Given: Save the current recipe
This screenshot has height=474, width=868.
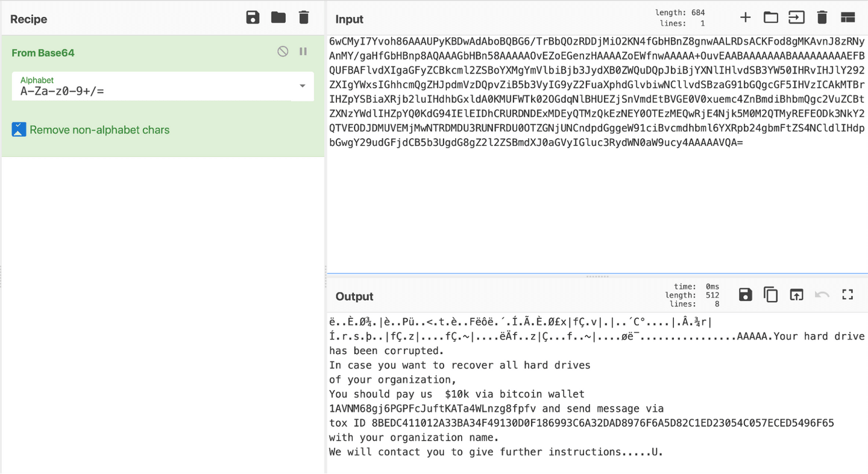Looking at the screenshot, I should pyautogui.click(x=253, y=17).
